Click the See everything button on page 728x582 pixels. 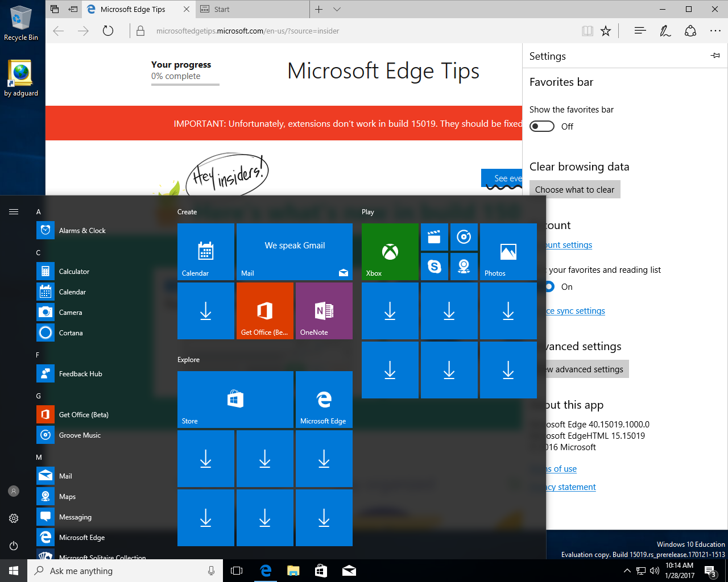click(502, 178)
